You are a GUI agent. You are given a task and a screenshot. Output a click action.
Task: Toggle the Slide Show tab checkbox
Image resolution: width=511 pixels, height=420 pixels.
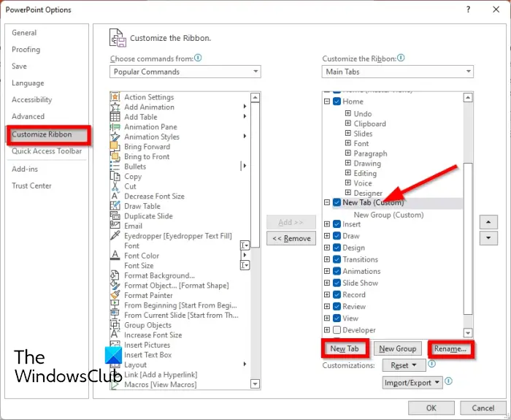(x=337, y=283)
